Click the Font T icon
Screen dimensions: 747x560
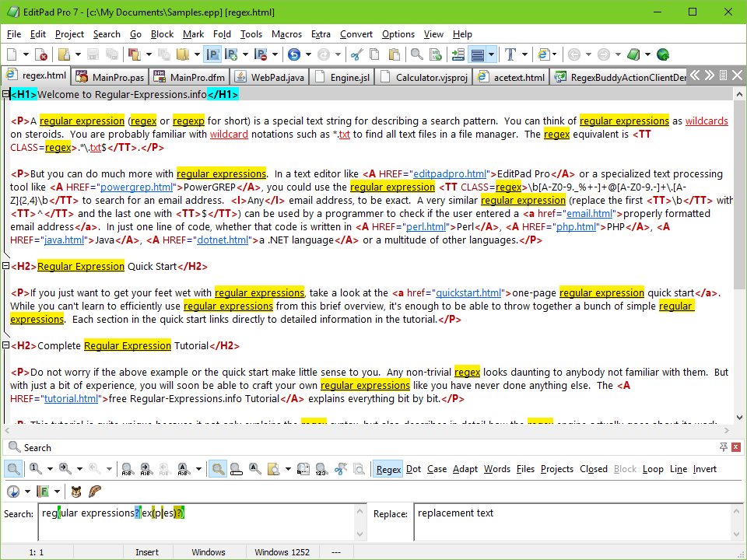pos(510,54)
